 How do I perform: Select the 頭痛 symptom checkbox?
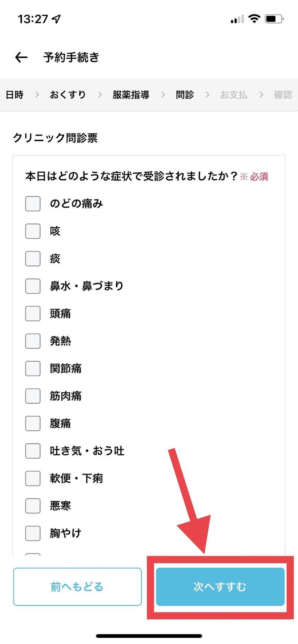pos(33,314)
